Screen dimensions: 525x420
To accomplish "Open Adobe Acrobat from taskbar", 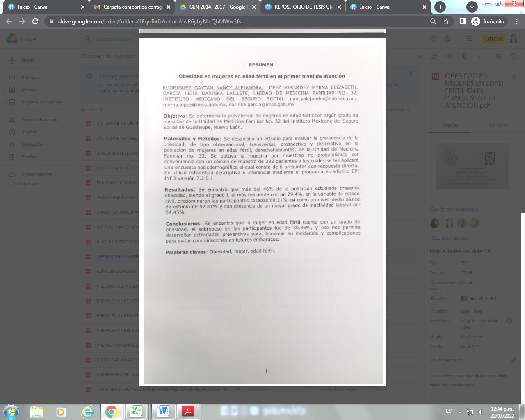I will 188,411.
